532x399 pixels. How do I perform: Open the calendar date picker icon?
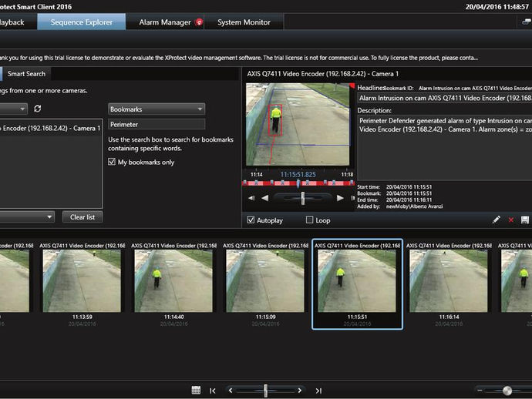[196, 391]
